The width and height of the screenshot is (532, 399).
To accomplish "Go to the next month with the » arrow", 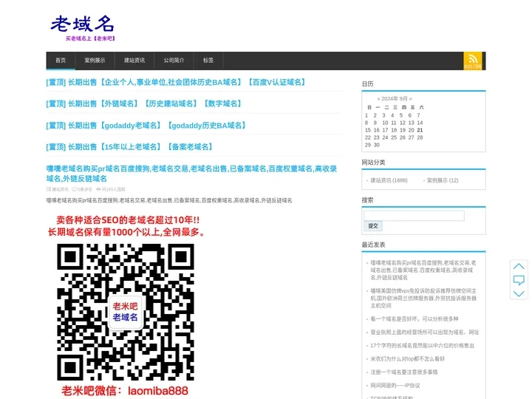I will pos(411,99).
